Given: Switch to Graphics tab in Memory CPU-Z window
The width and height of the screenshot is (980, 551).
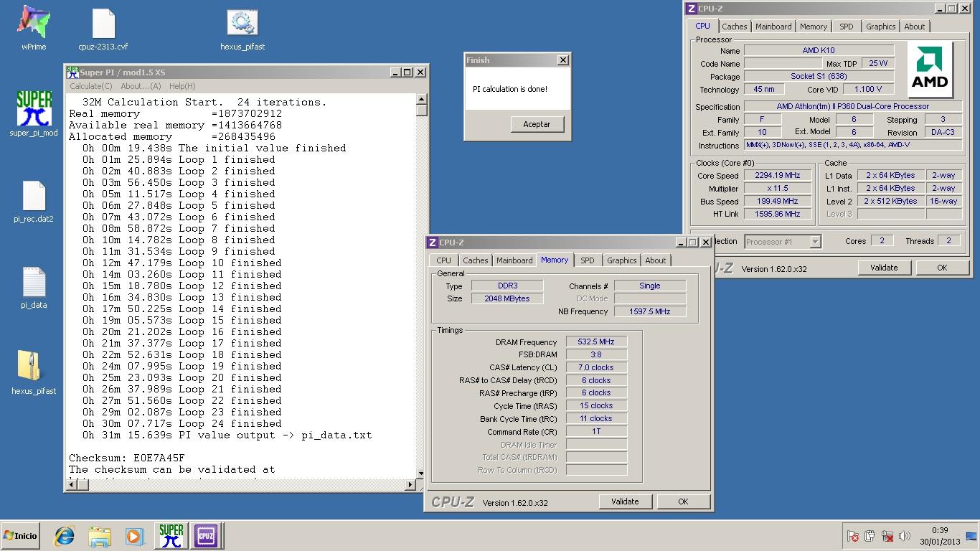Looking at the screenshot, I should tap(621, 260).
